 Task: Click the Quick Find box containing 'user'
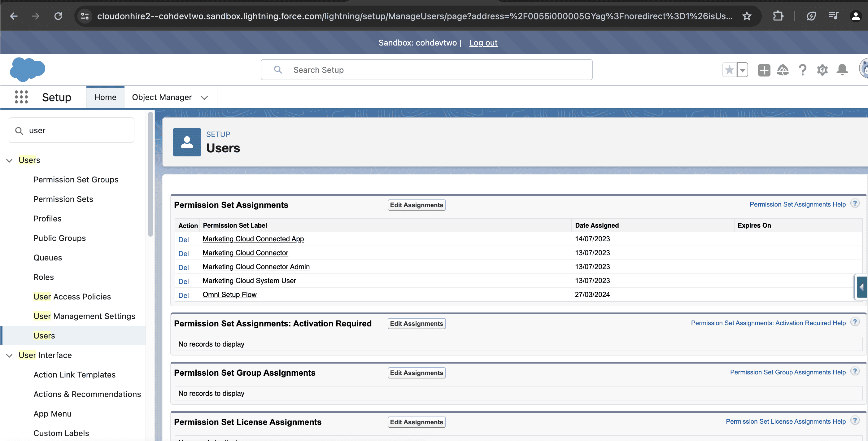coord(72,130)
